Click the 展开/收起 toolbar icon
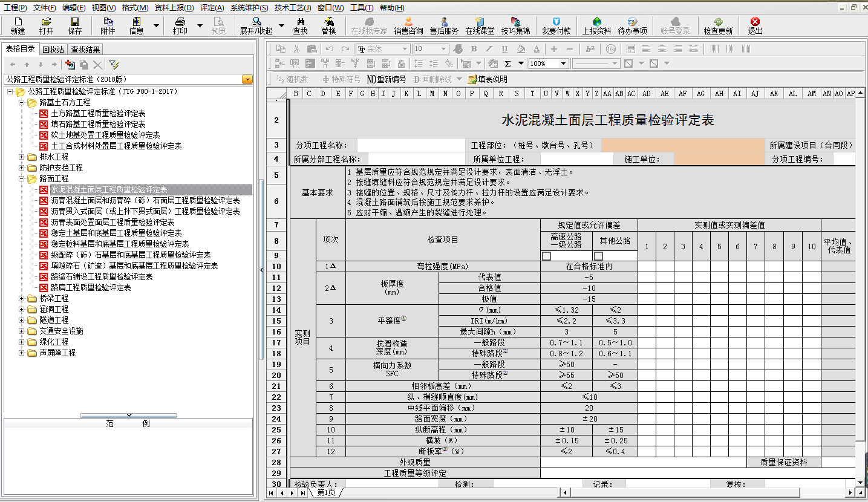 tap(256, 26)
